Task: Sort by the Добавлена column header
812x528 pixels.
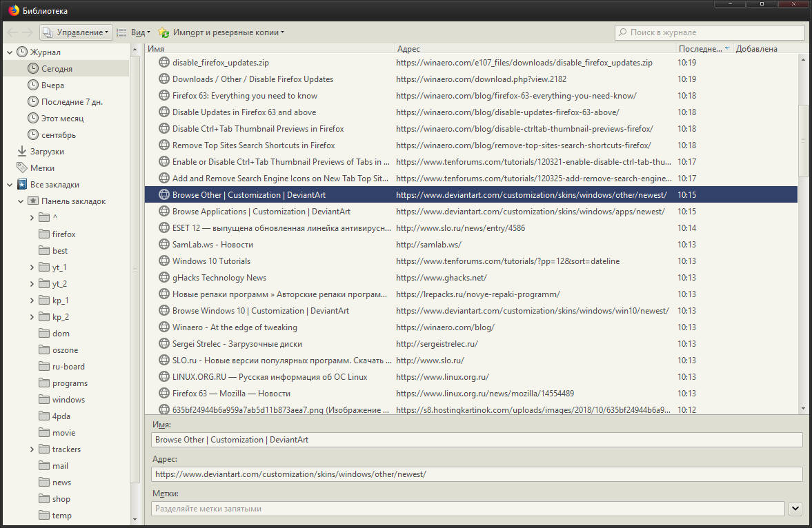Action: click(x=765, y=49)
